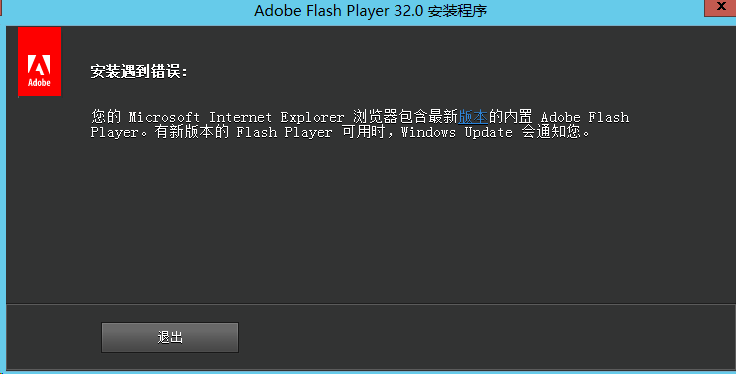Click the "Adobe" wordmark under the logo

click(x=39, y=83)
